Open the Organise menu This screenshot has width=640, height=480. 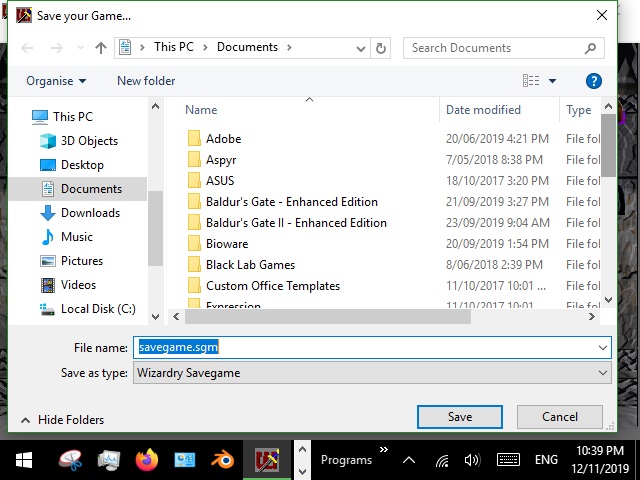tap(56, 81)
